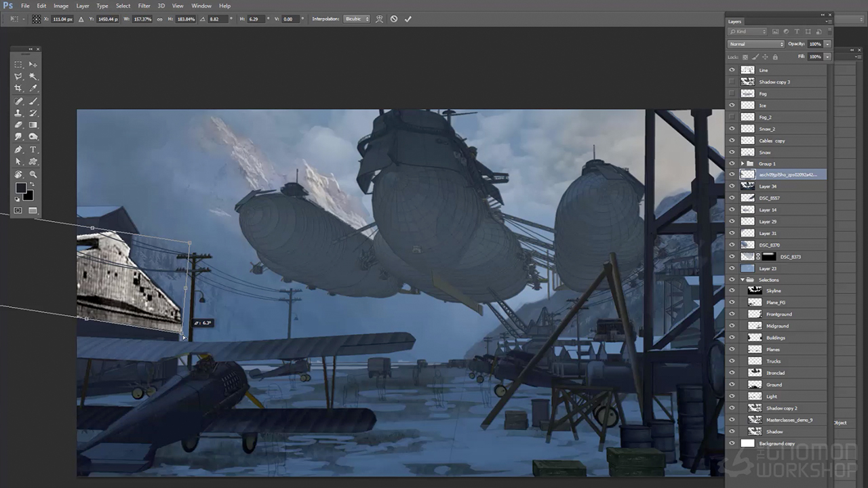The image size is (868, 488).
Task: Click the foreground color swatch
Action: pos(20,188)
